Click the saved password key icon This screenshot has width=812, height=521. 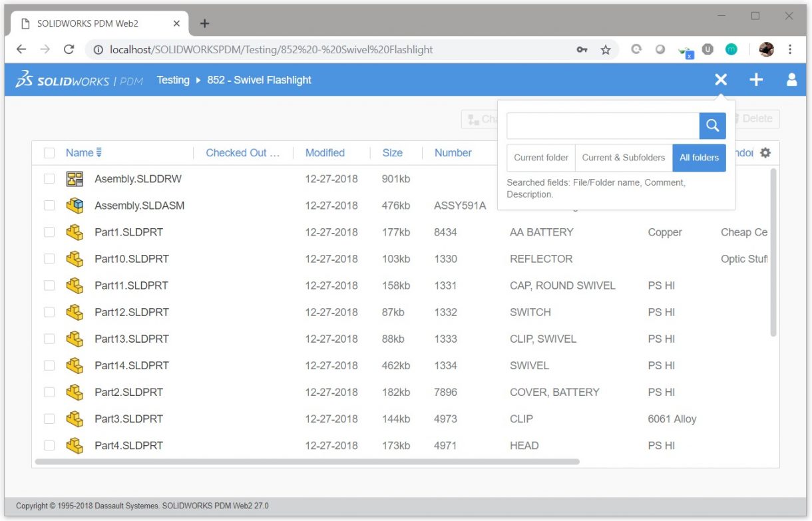coord(582,49)
